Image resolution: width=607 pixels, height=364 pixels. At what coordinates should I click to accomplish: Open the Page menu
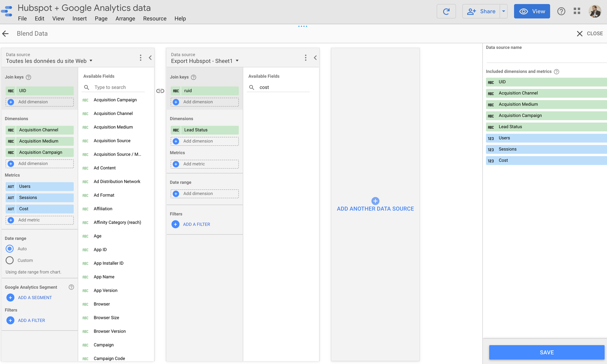pyautogui.click(x=101, y=18)
